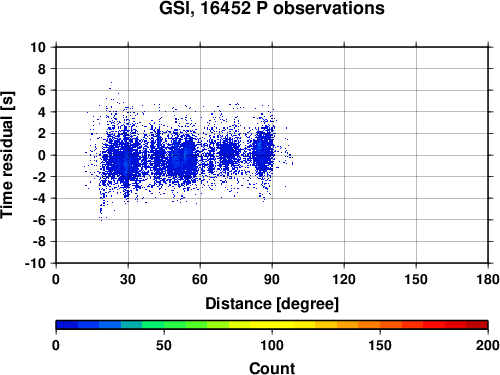Image resolution: width=500 pixels, height=375 pixels.
Task: Click the y-axis tick label "-4"
Action: [x=39, y=198]
